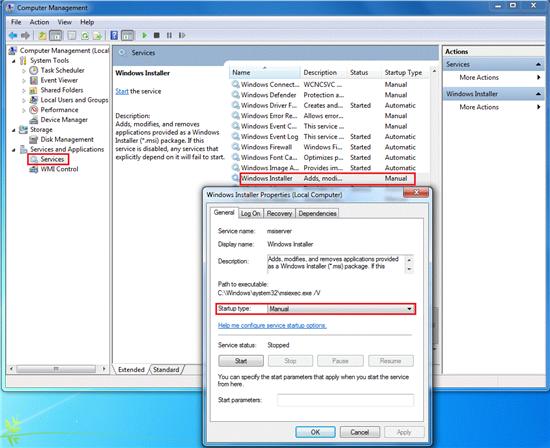Click the Pause Service toolbar icon
This screenshot has width=550, height=448.
click(x=169, y=35)
